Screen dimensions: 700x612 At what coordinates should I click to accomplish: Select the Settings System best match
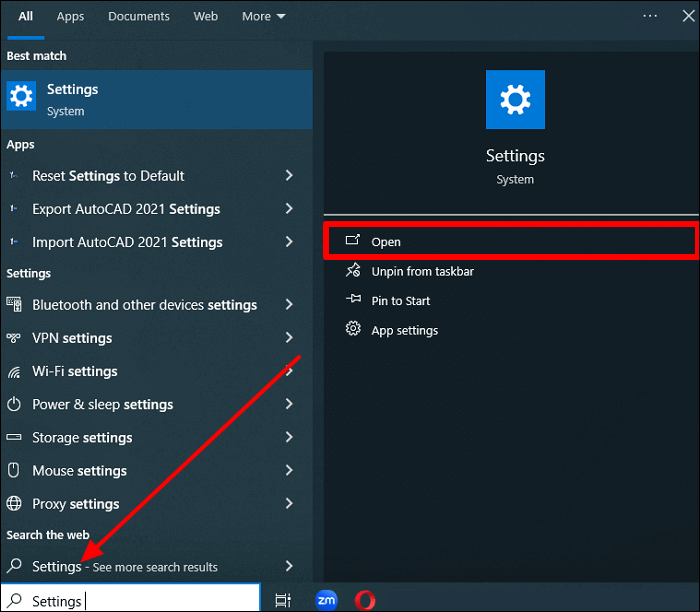point(157,100)
